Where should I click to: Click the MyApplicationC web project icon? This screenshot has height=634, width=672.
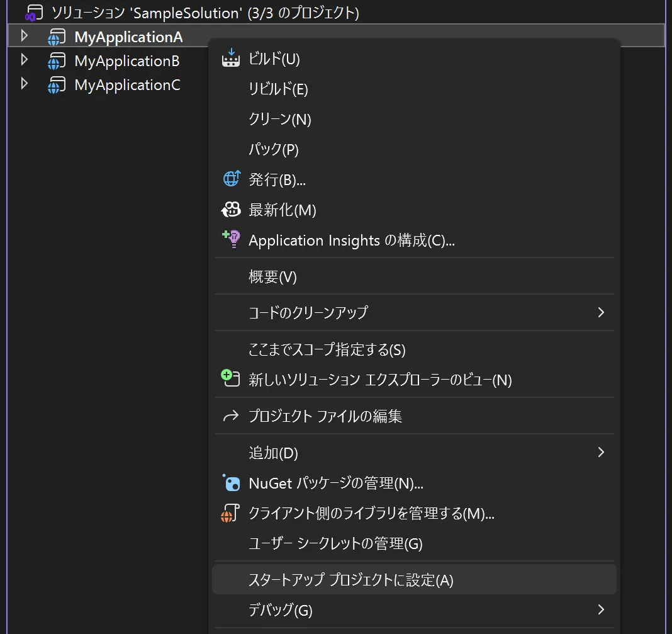(x=57, y=85)
